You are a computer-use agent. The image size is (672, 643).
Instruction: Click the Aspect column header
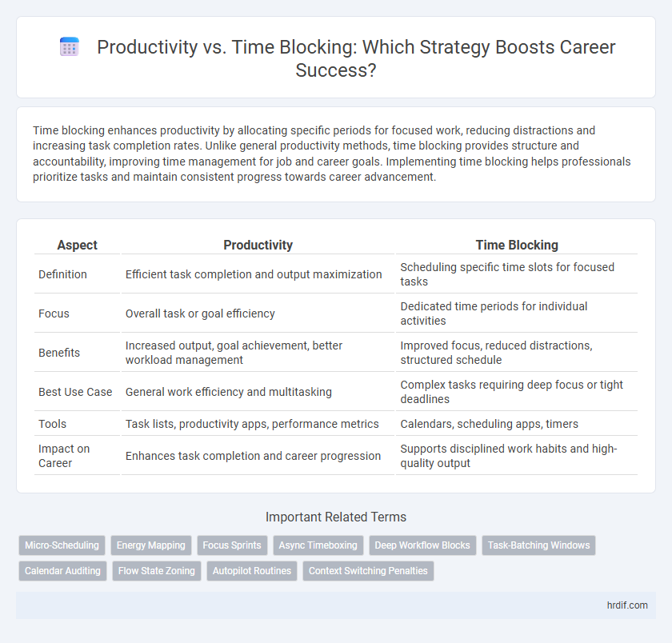pyautogui.click(x=77, y=245)
